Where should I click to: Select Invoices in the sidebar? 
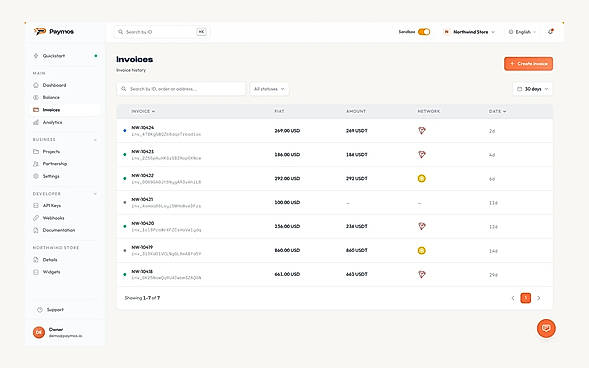pos(65,110)
